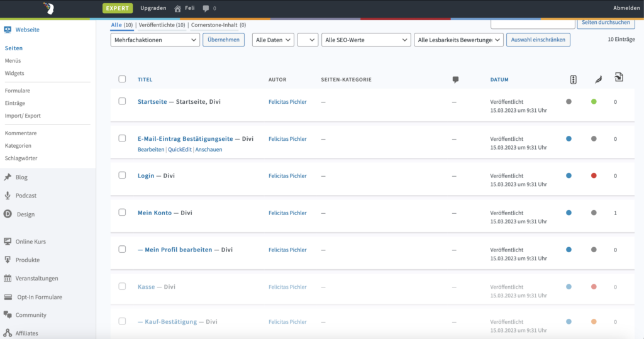This screenshot has height=339, width=644.
Task: Open the Blog pin icon in sidebar
Action: click(8, 177)
